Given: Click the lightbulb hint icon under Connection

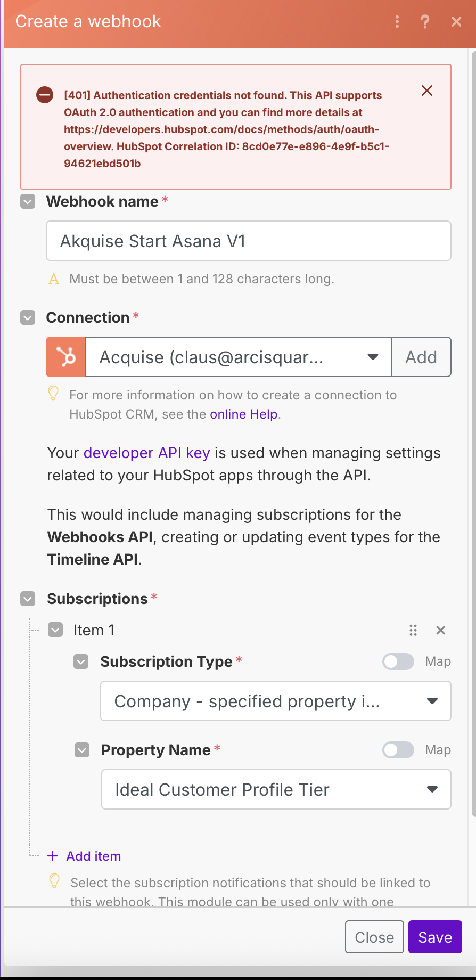Looking at the screenshot, I should pyautogui.click(x=53, y=394).
